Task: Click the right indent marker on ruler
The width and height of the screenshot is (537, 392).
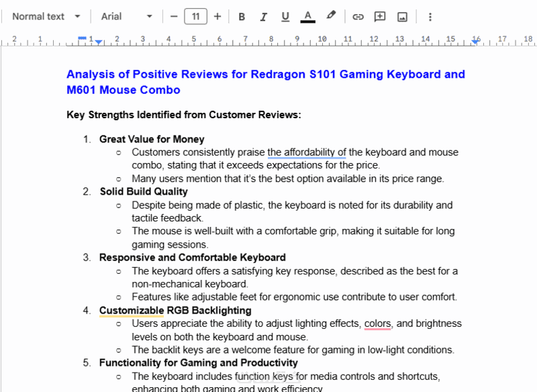Action: pos(475,42)
